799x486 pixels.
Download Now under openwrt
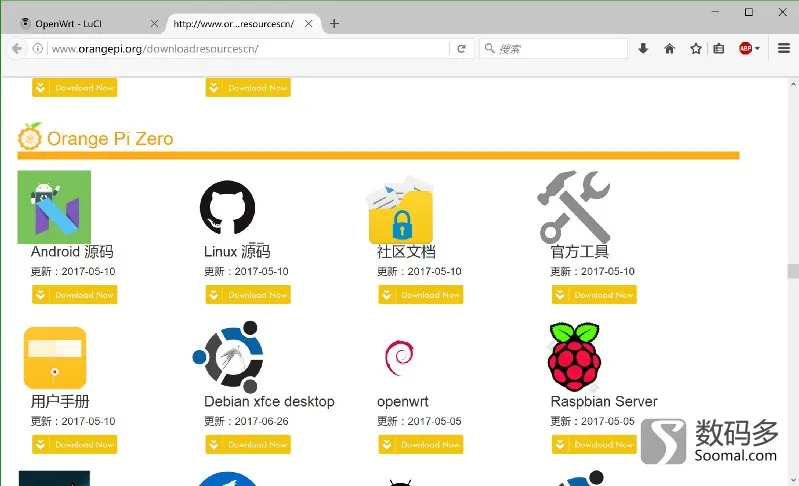(x=421, y=444)
